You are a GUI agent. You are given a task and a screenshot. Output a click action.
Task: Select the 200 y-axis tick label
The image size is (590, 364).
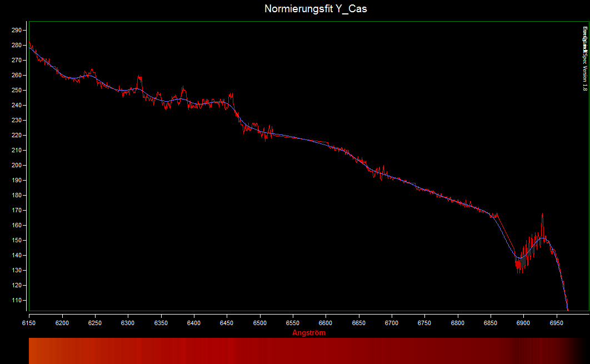tap(17, 166)
